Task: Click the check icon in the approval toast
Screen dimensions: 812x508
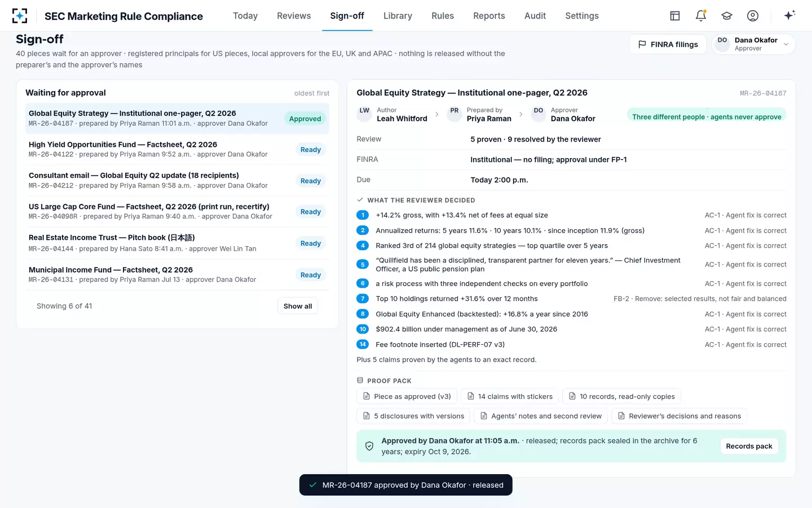Action: pyautogui.click(x=312, y=485)
